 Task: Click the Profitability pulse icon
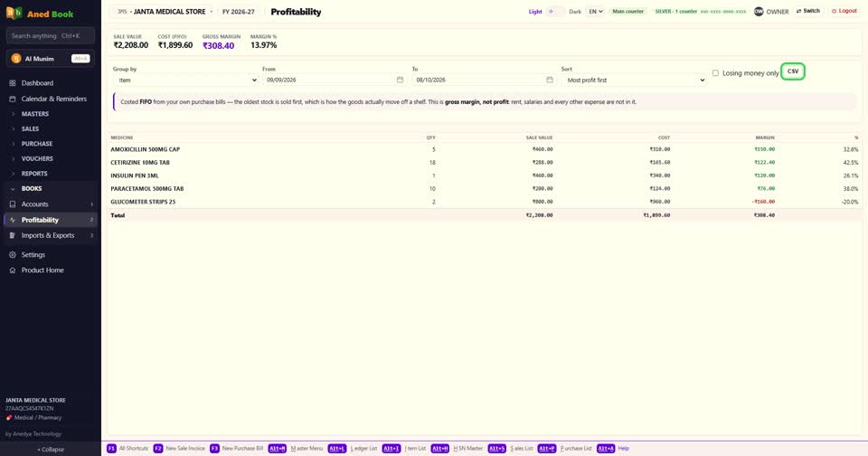click(12, 220)
